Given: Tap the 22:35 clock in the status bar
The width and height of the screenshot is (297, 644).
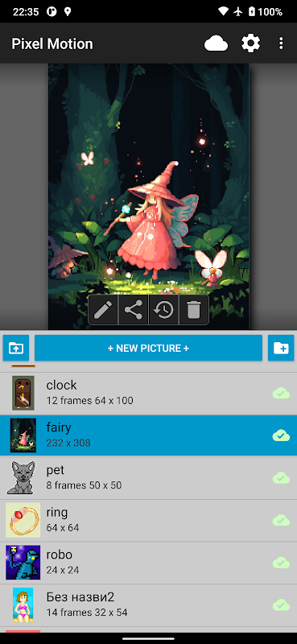Looking at the screenshot, I should 27,12.
